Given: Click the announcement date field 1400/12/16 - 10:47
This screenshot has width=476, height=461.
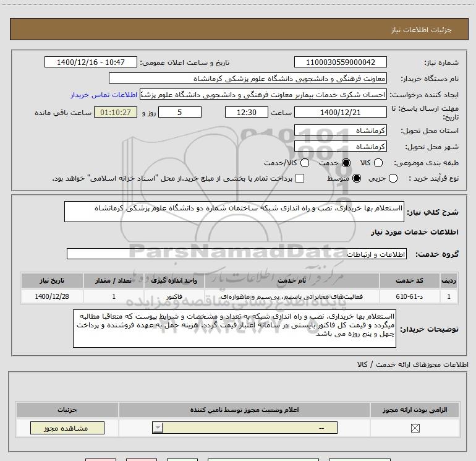Looking at the screenshot, I should (x=91, y=62).
